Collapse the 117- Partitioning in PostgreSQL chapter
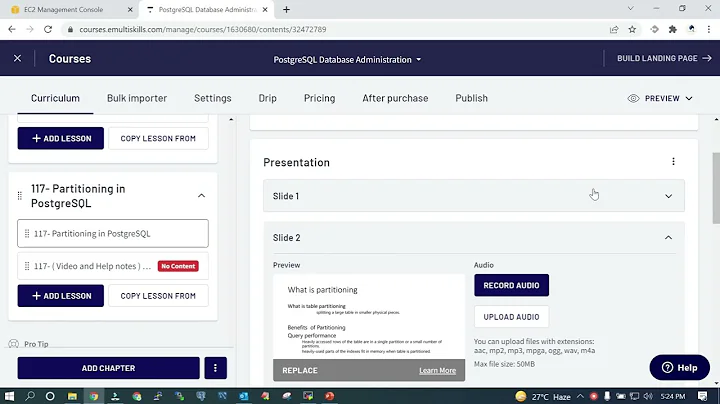 [201, 196]
